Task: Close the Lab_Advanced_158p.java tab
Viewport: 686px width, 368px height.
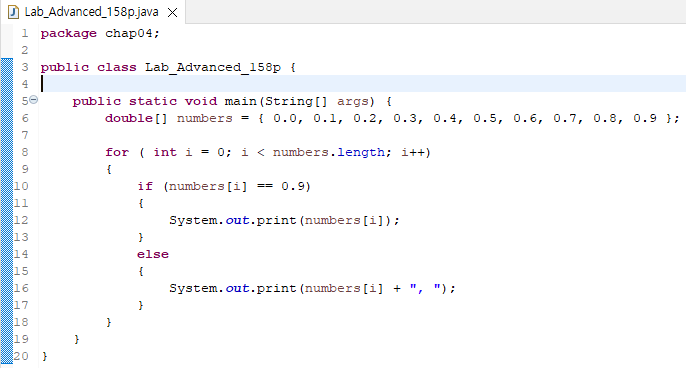Action: 172,13
